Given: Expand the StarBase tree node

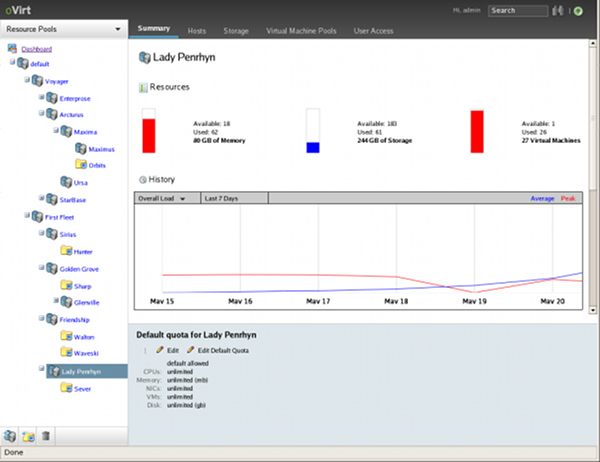Looking at the screenshot, I should point(41,199).
